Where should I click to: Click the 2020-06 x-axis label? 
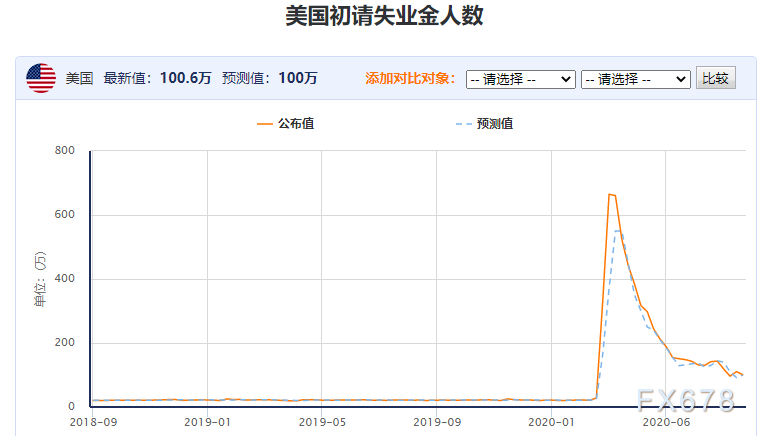(x=666, y=422)
